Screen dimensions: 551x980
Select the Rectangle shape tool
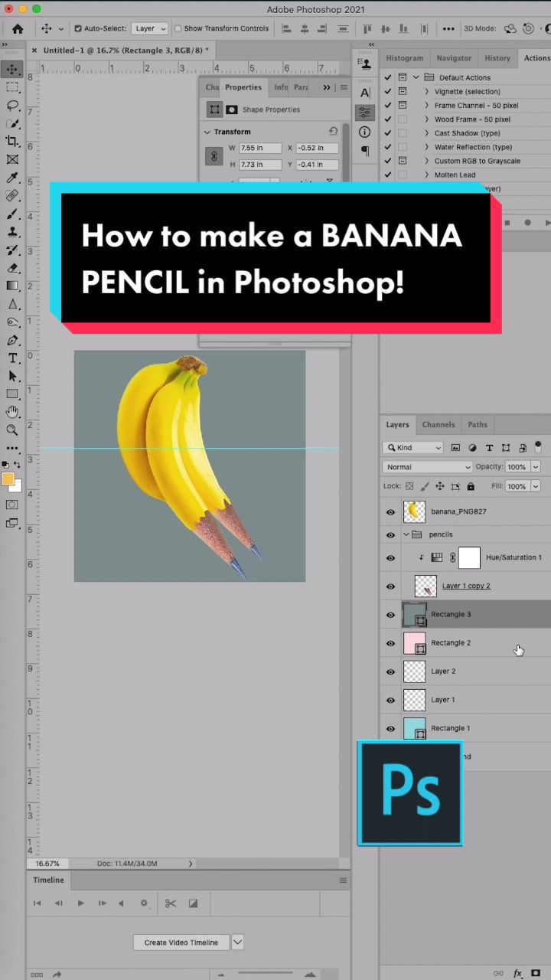(x=12, y=394)
